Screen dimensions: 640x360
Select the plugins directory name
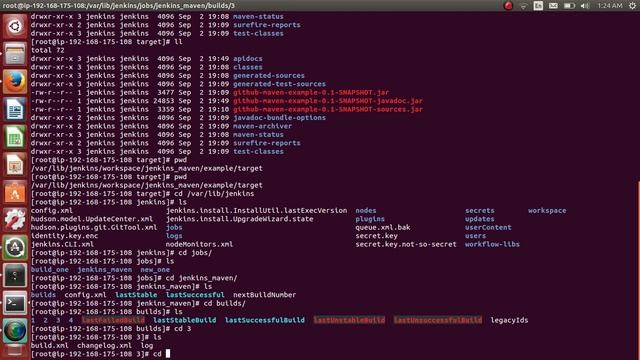tap(370, 219)
